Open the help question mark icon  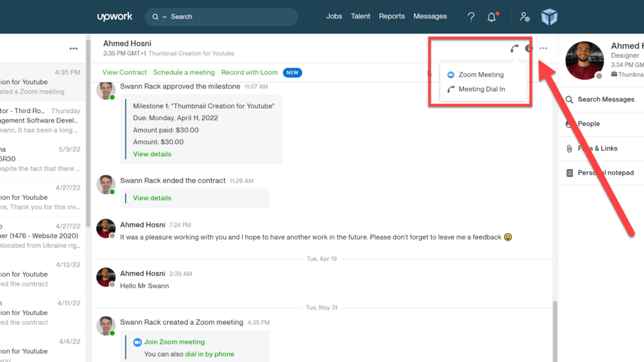471,17
